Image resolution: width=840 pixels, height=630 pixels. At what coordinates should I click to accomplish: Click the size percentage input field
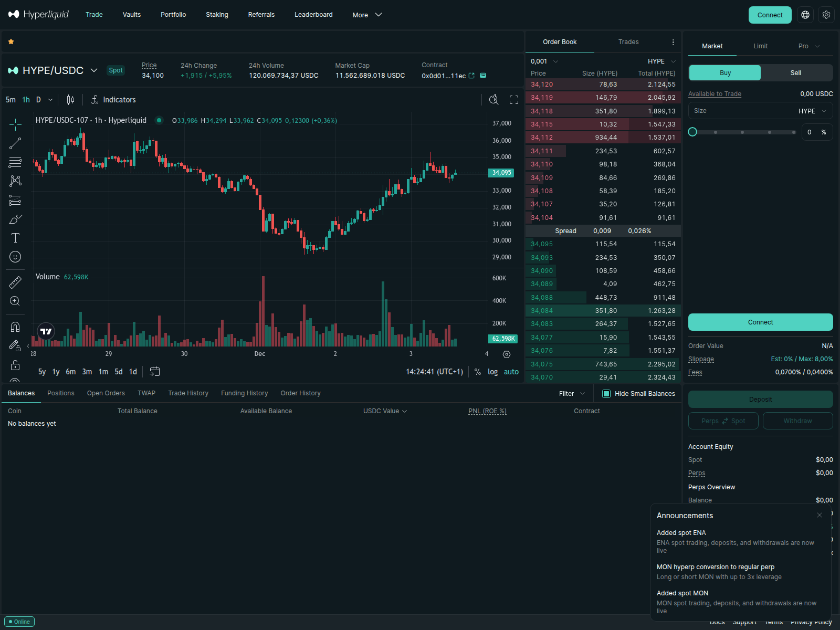pos(817,132)
